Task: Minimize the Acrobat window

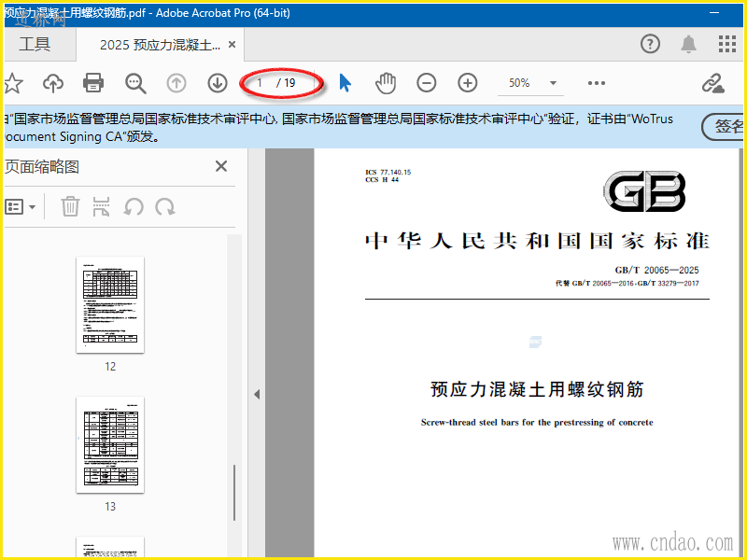Action: pyautogui.click(x=714, y=13)
